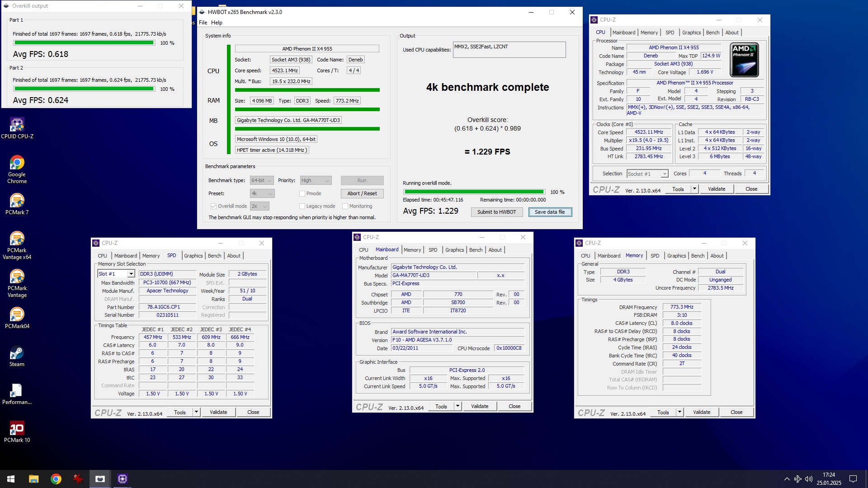868x488 pixels.
Task: Open the Socket #1 selection dropdown
Action: point(647,174)
